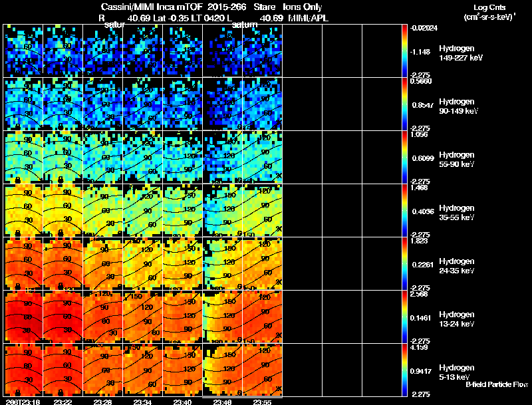Click the 'Hydrogen 24-35 keV' row label

(x=457, y=266)
